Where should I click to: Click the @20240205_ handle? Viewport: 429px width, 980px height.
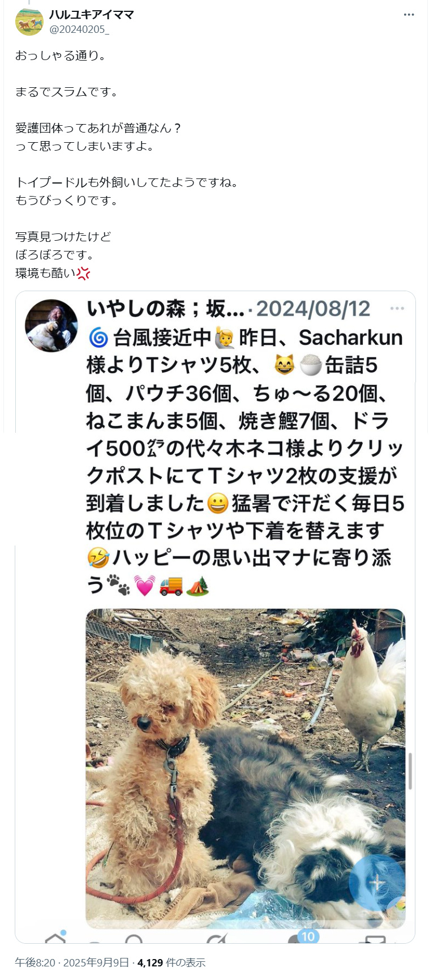pyautogui.click(x=79, y=29)
